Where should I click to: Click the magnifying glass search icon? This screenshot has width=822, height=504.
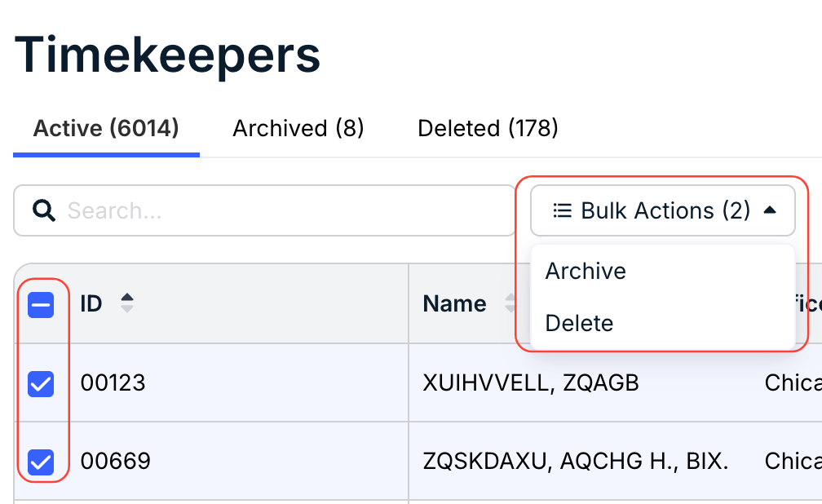[44, 210]
